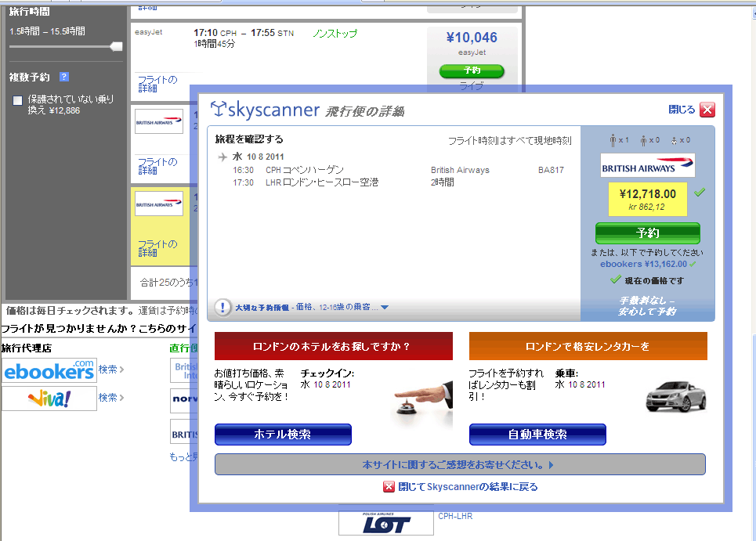Click green checkmark beside the ¥12,718.00 price

[700, 193]
